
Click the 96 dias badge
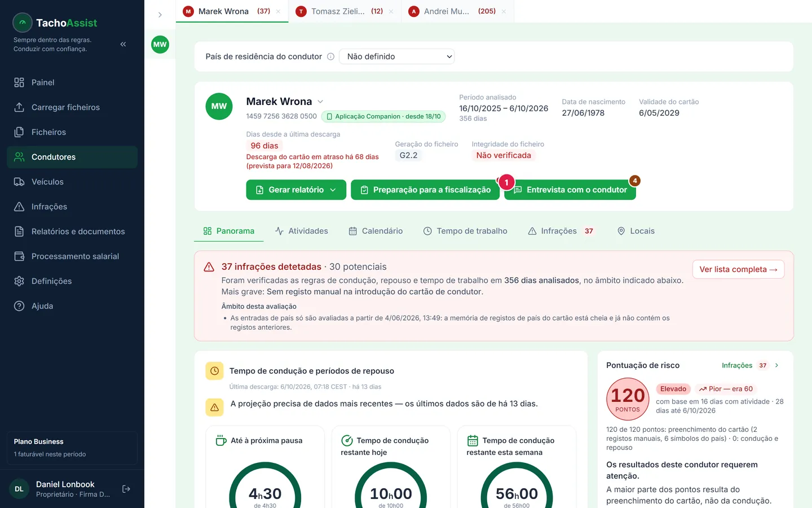264,146
